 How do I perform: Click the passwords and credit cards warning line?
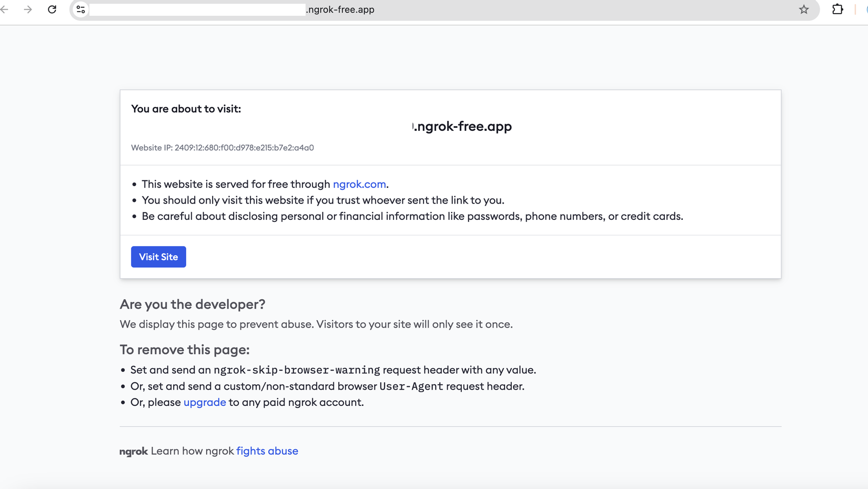tap(412, 216)
